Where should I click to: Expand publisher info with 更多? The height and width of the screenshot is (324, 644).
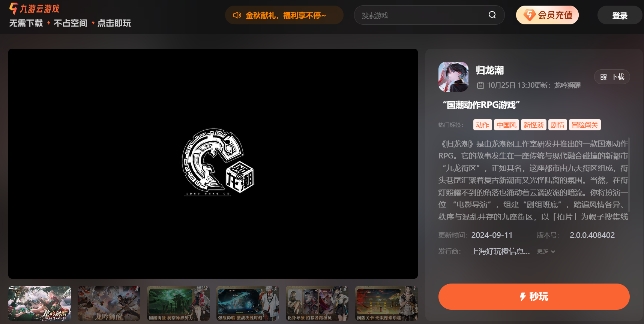coord(546,251)
